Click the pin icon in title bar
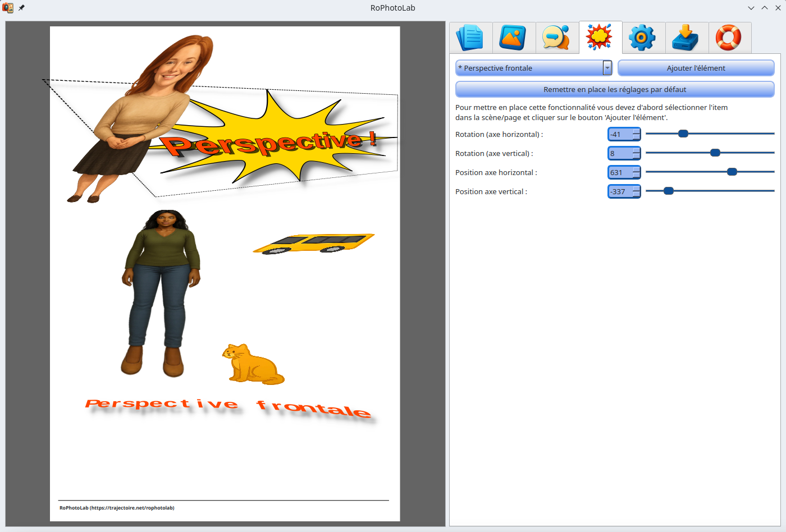The image size is (786, 532). click(x=21, y=8)
